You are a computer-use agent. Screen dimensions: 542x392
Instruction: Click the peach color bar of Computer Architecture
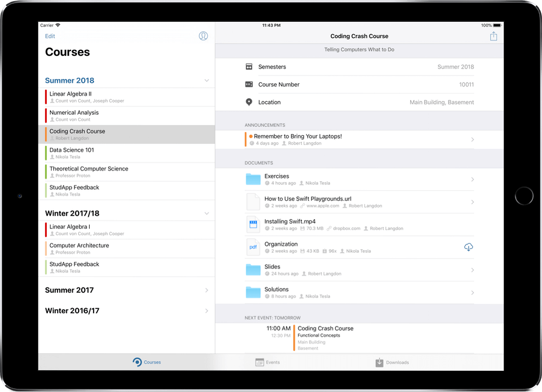(46, 249)
